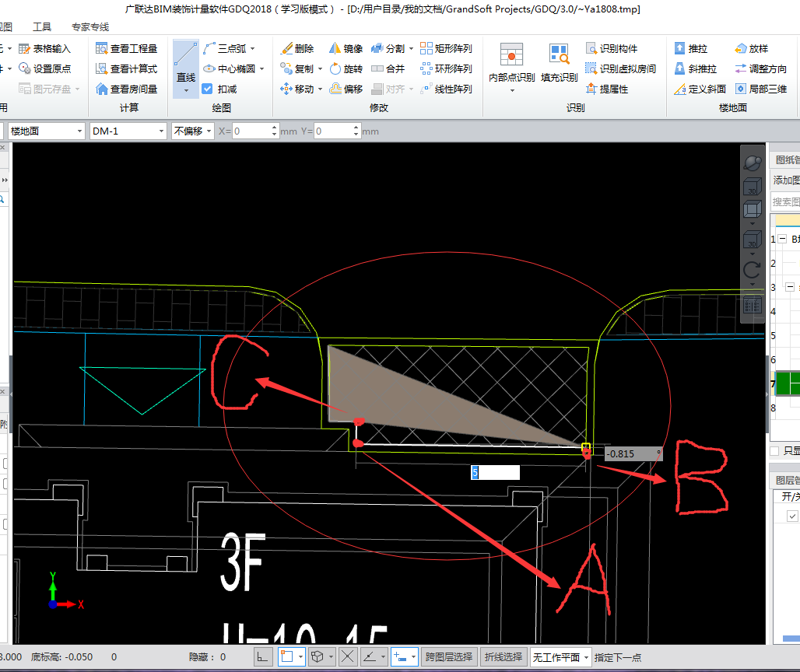The image size is (800, 672).
Task: Open the 无工作平面 work plane dropdown
Action: [560, 657]
